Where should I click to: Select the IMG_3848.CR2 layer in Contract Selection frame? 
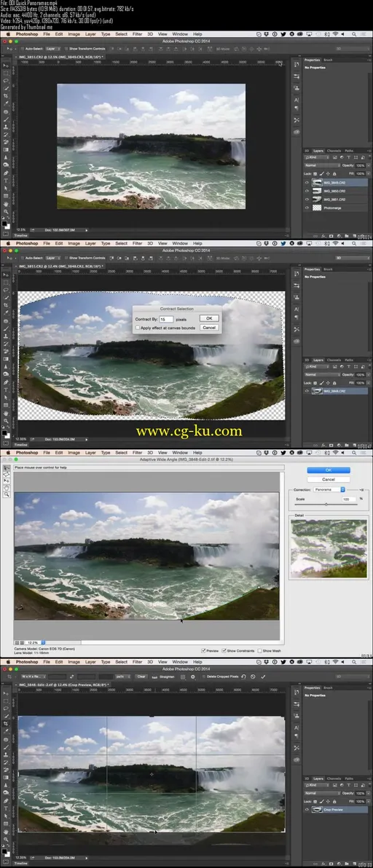(x=335, y=391)
